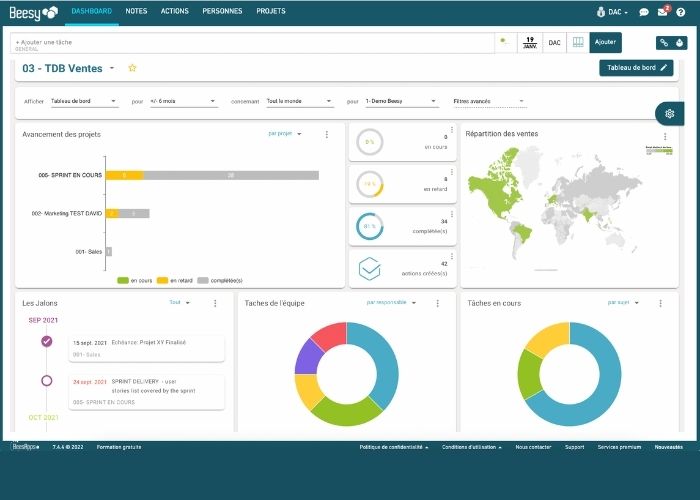Viewport: 700px width, 500px height.
Task: Open options menu of Les Jalons
Action: click(215, 304)
